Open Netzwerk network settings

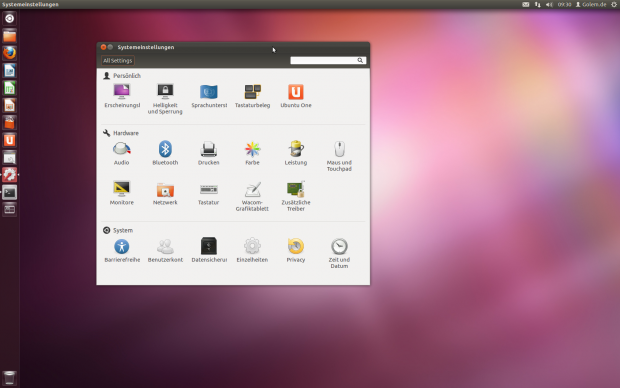click(165, 193)
